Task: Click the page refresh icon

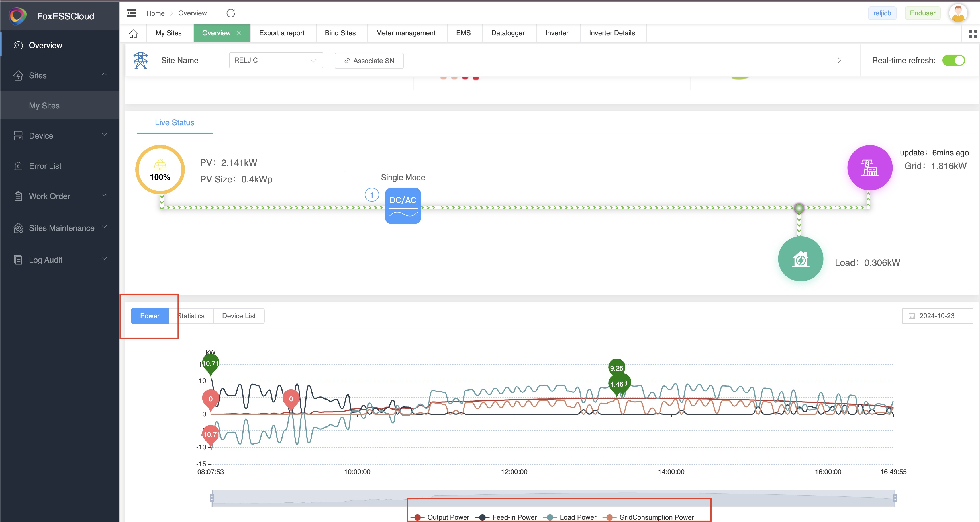Action: [x=230, y=13]
